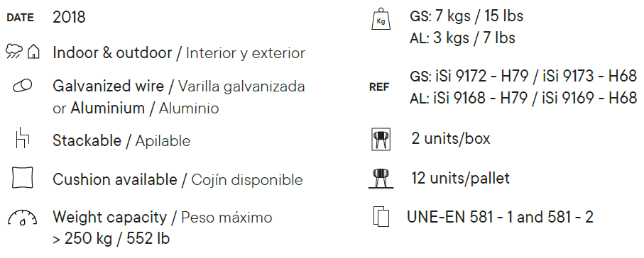Click the REF label

click(x=379, y=87)
